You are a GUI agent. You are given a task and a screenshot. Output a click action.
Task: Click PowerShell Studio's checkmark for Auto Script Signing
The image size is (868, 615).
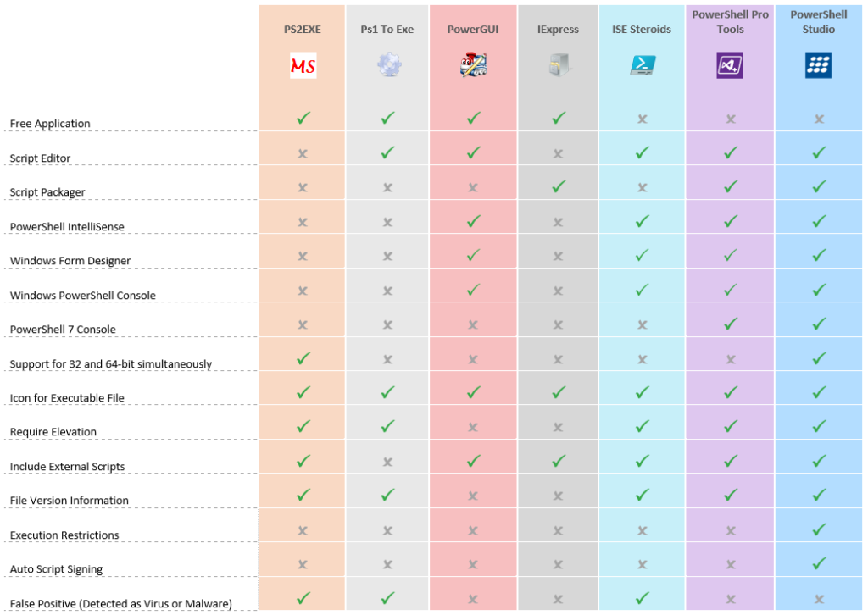pyautogui.click(x=819, y=563)
